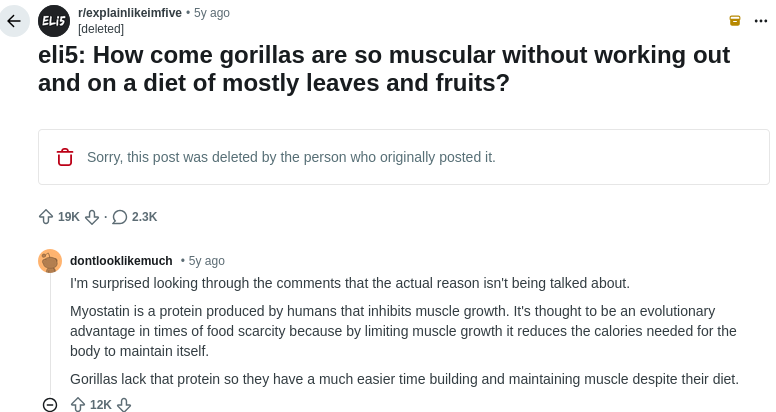Click the 19K post score
The image size is (776, 412).
tap(69, 217)
